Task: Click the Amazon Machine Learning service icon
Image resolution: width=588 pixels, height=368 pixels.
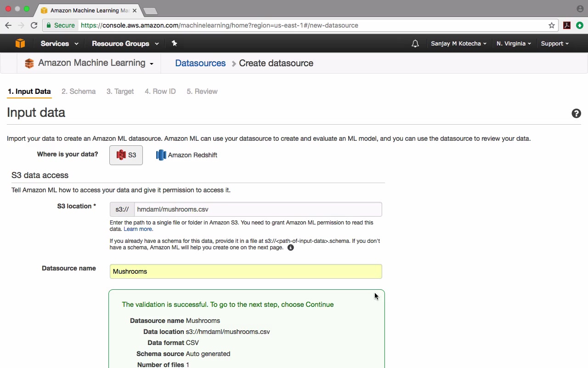Action: 29,63
